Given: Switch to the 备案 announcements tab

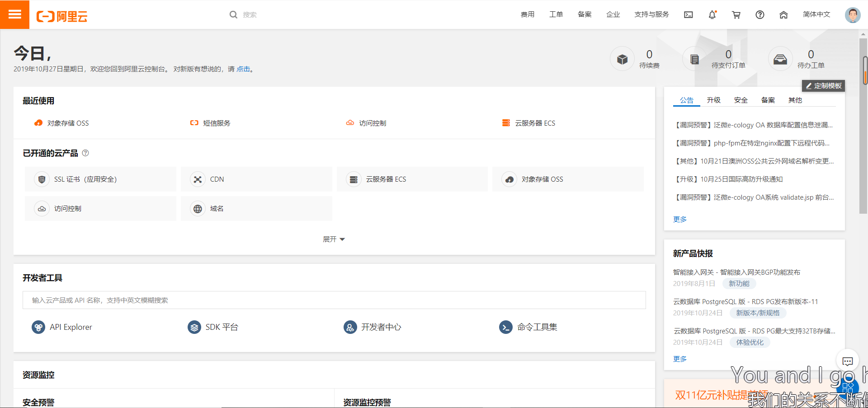Looking at the screenshot, I should tap(768, 100).
